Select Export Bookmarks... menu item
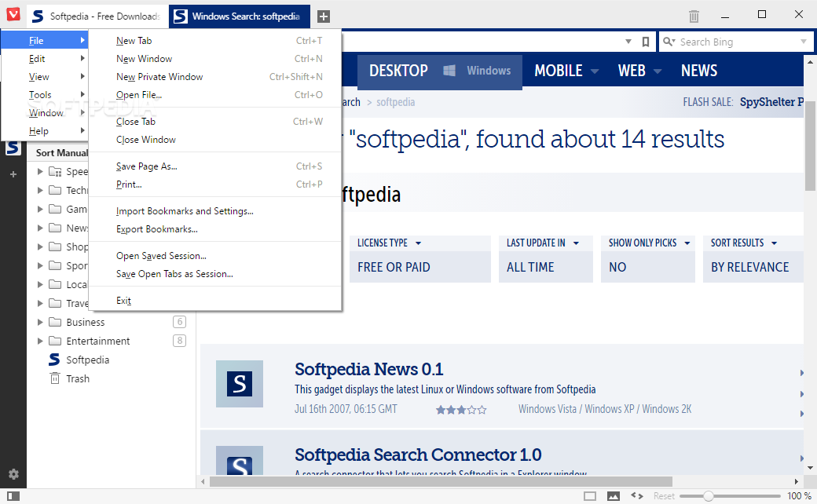This screenshot has height=504, width=817. click(215, 229)
